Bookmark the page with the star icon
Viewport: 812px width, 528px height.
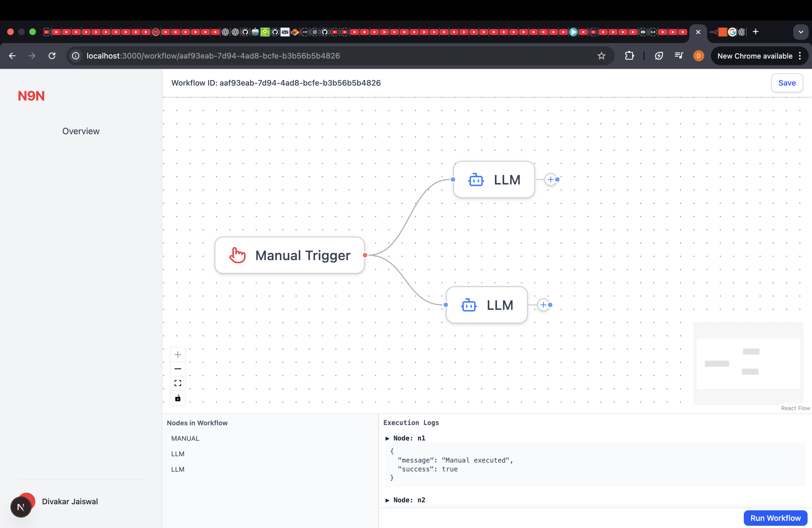coord(602,56)
